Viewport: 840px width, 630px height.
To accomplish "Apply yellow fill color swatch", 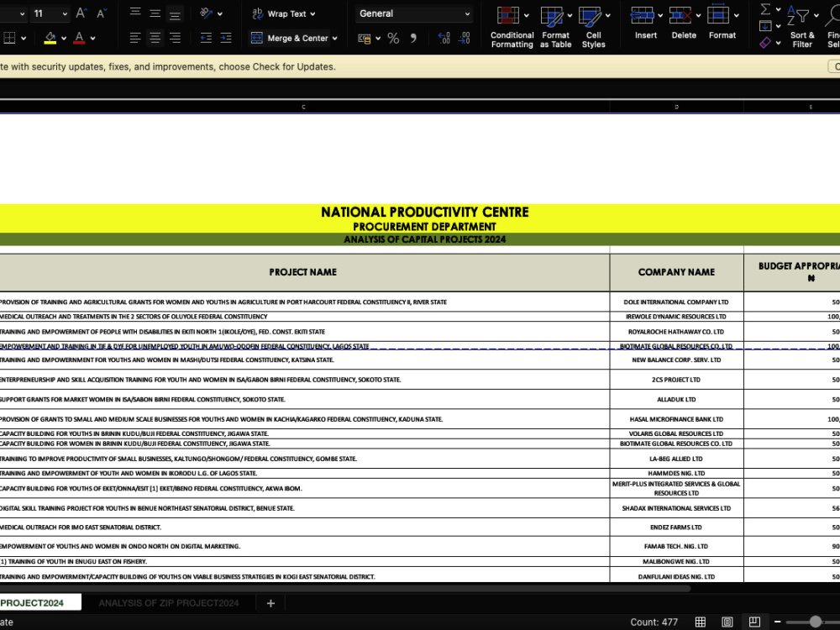I will point(50,38).
